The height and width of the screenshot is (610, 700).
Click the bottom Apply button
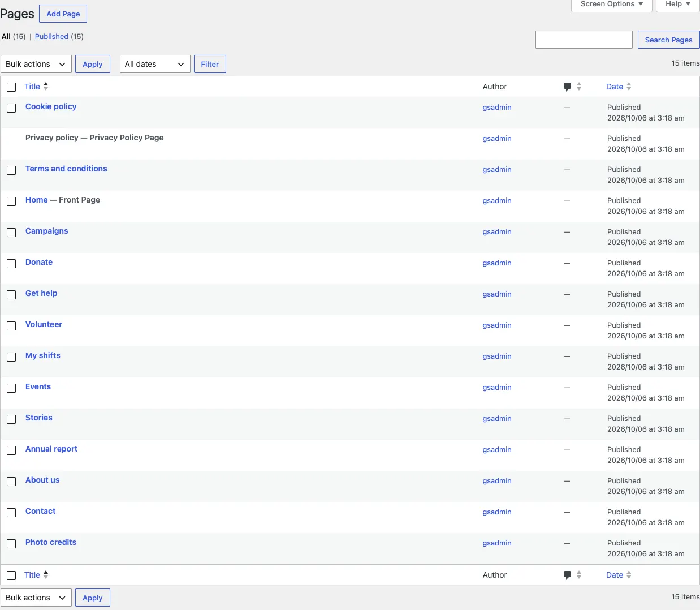(93, 598)
